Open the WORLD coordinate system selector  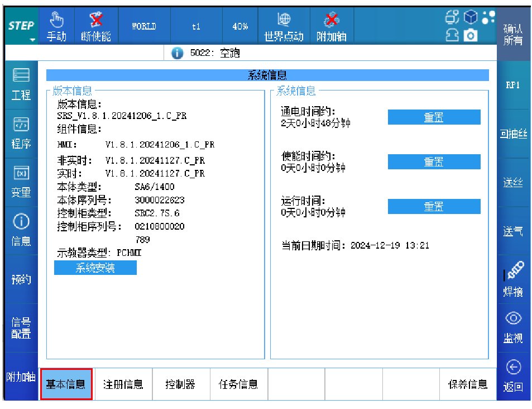pos(143,26)
